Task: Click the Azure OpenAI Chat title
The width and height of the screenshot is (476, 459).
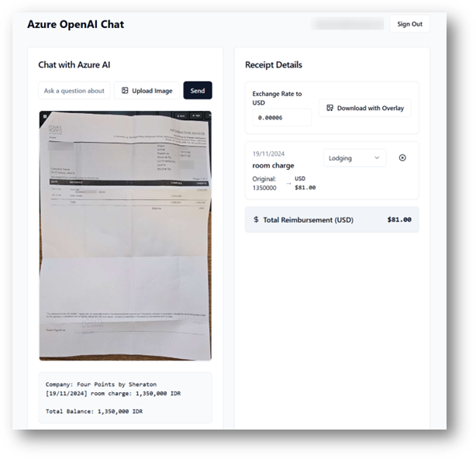Action: [76, 24]
